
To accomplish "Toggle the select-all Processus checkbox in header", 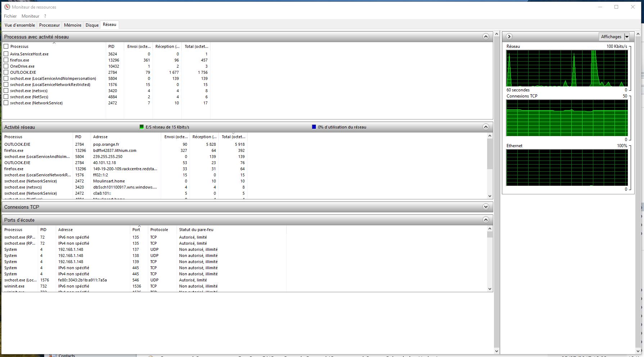I will pyautogui.click(x=6, y=46).
